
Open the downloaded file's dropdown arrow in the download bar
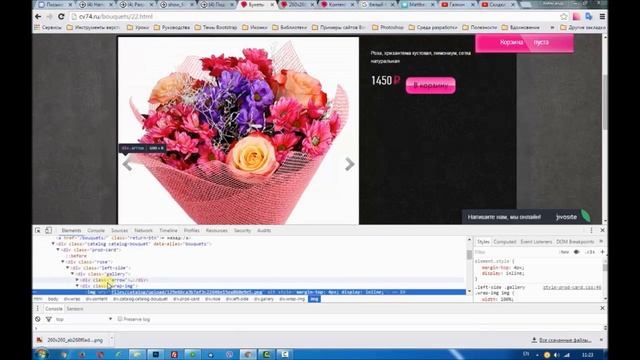pyautogui.click(x=111, y=340)
